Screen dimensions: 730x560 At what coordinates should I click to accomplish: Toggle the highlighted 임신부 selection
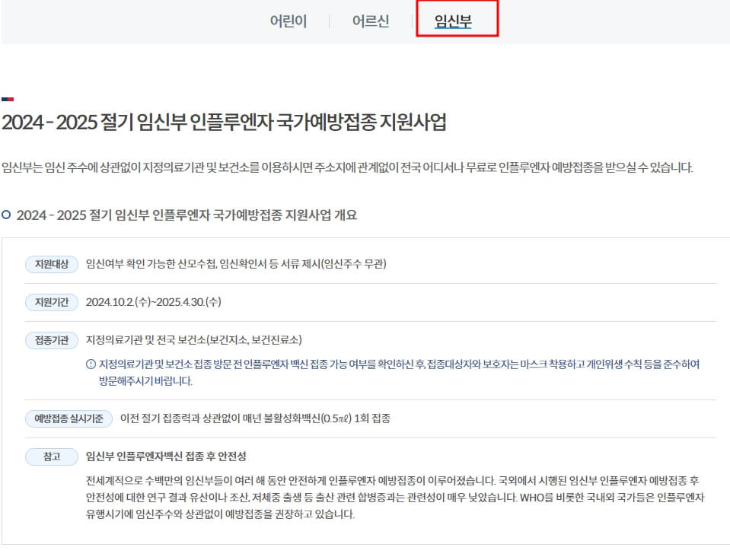(457, 21)
